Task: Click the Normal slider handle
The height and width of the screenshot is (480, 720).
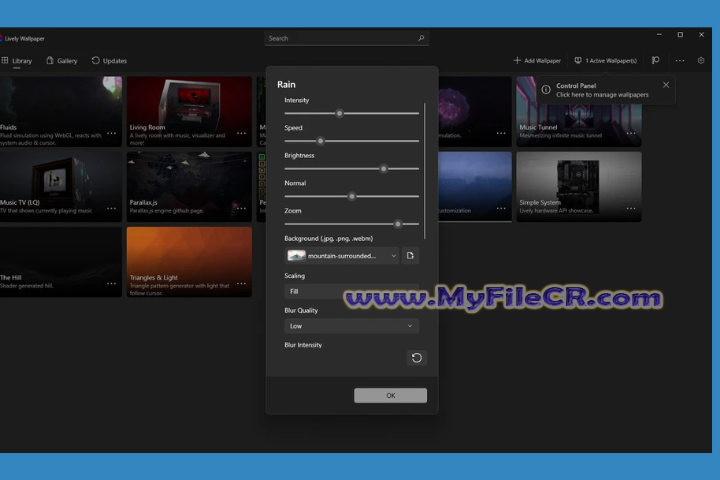Action: pos(352,196)
